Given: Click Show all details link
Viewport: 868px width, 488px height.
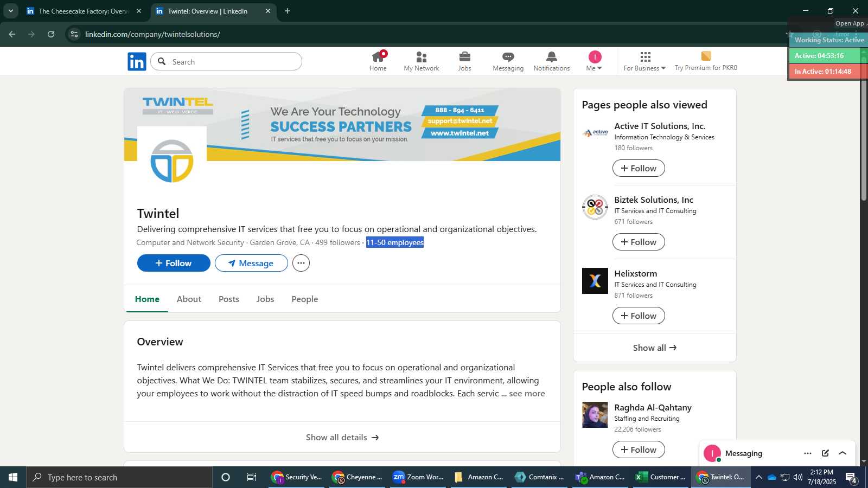Looking at the screenshot, I should pos(342,437).
